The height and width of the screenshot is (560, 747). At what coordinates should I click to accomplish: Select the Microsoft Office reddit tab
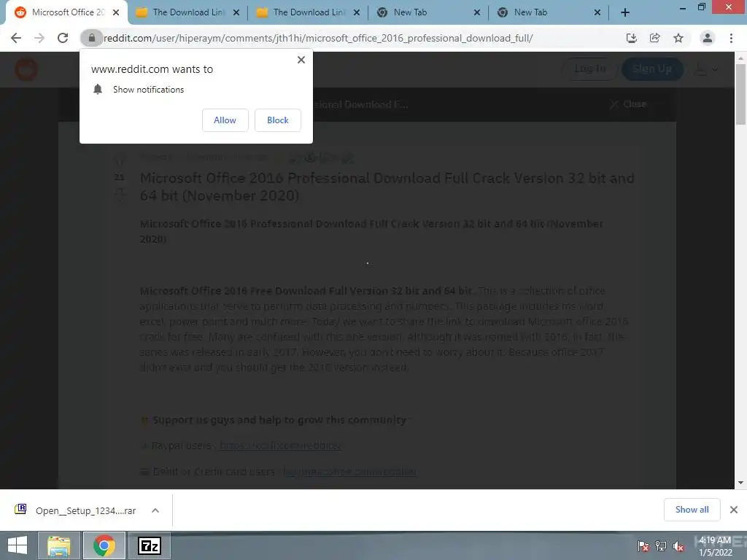[66, 12]
